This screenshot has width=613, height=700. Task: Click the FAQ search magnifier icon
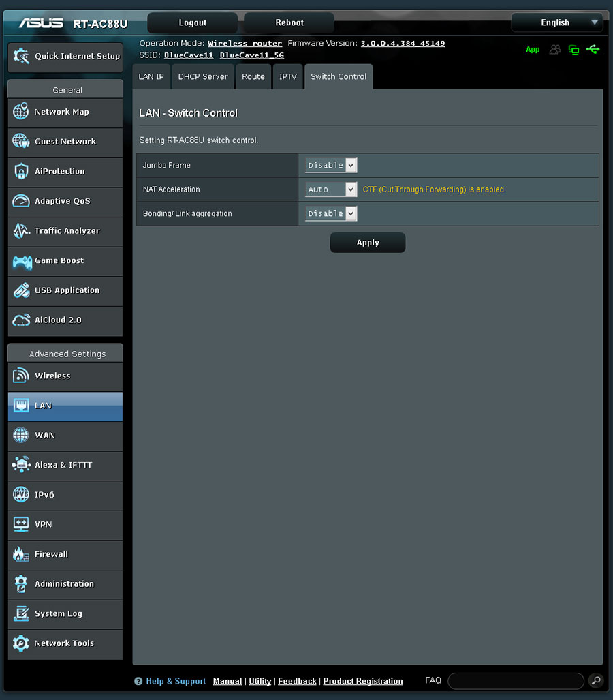coord(596,681)
